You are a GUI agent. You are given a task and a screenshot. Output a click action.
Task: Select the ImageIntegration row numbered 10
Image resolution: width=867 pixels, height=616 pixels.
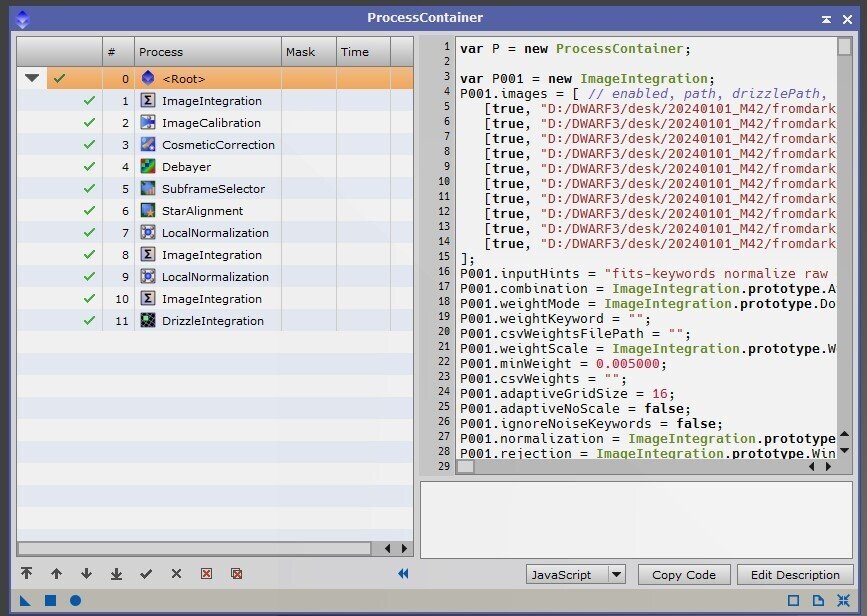click(x=215, y=299)
